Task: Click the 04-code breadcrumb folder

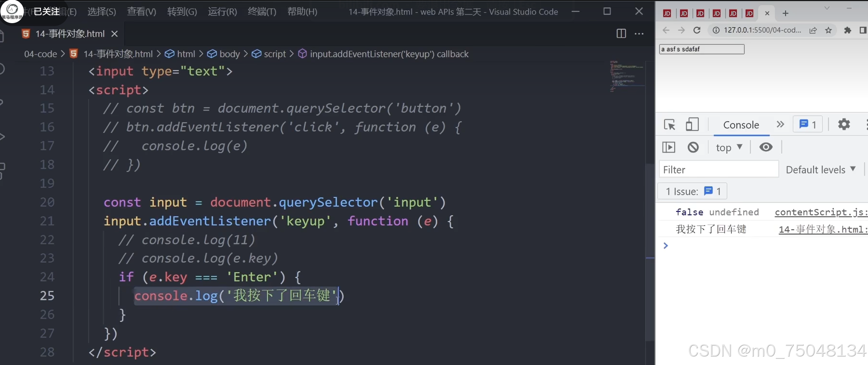Action: click(40, 54)
